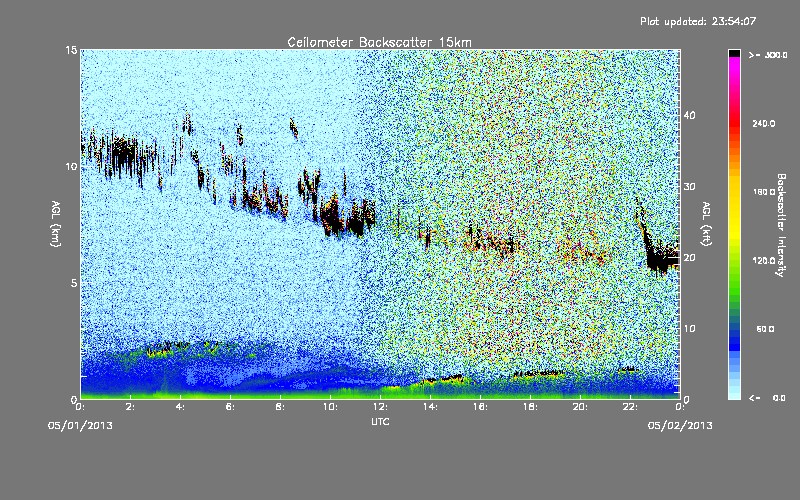The height and width of the screenshot is (500, 800).
Task: Pick the black top segment of the colorbar
Action: [x=734, y=53]
